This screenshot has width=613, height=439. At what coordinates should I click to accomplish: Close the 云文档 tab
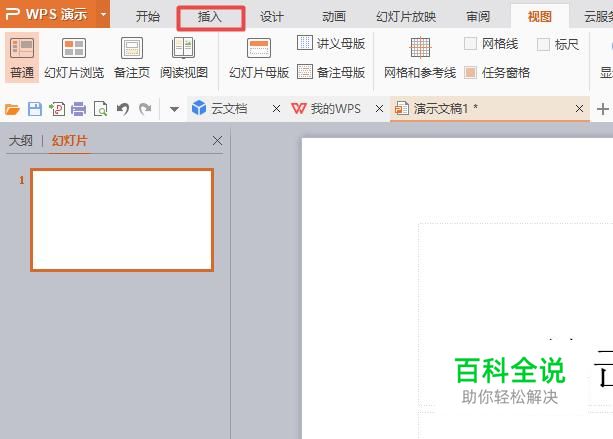tap(276, 108)
